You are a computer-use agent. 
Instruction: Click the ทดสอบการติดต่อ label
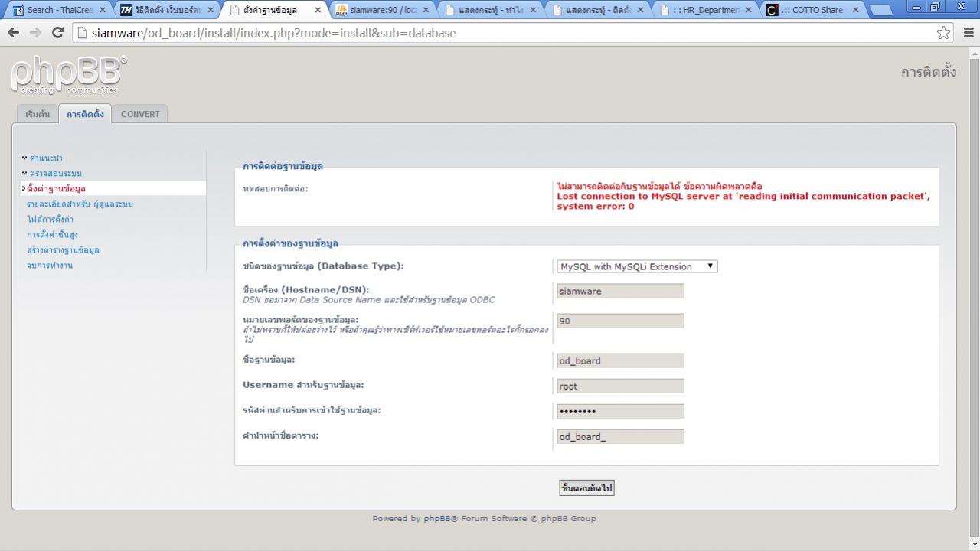pos(276,188)
